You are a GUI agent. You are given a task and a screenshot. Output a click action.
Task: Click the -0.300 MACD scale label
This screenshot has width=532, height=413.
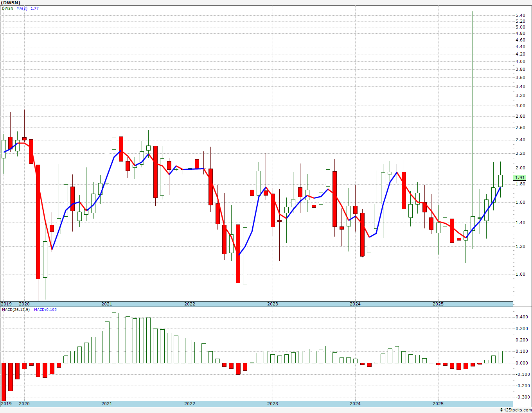[x=521, y=397]
